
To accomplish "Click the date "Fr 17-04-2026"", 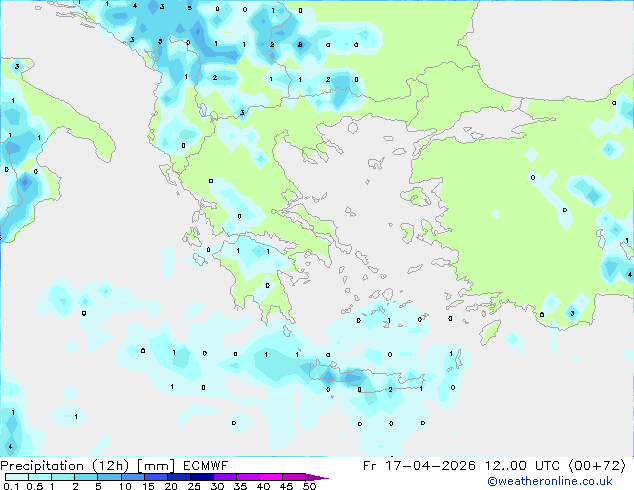I will (419, 466).
